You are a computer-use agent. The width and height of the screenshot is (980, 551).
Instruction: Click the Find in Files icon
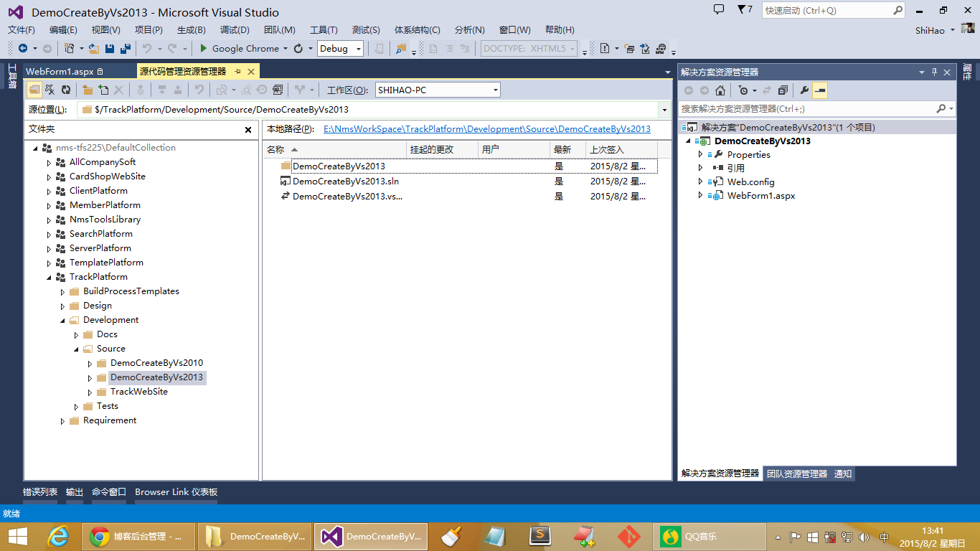click(x=401, y=48)
